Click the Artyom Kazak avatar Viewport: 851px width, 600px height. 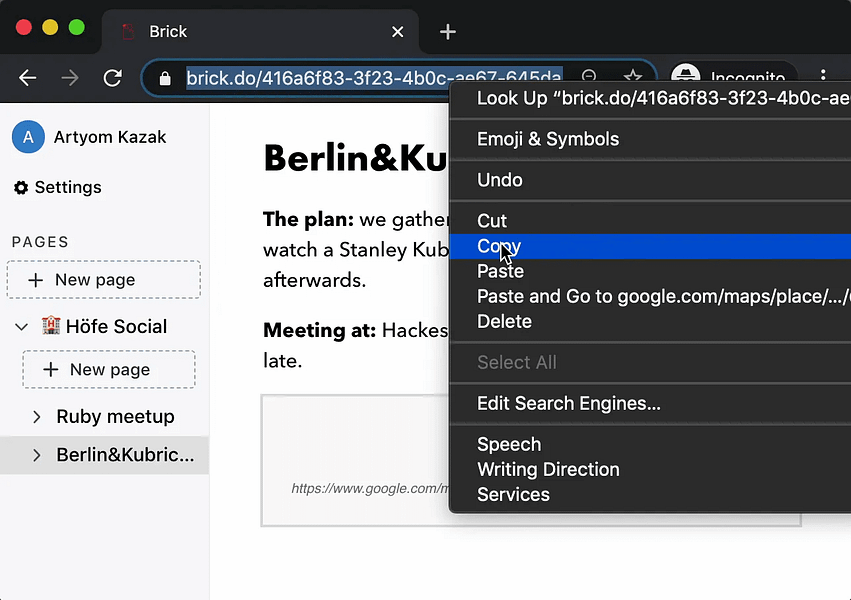pos(28,137)
